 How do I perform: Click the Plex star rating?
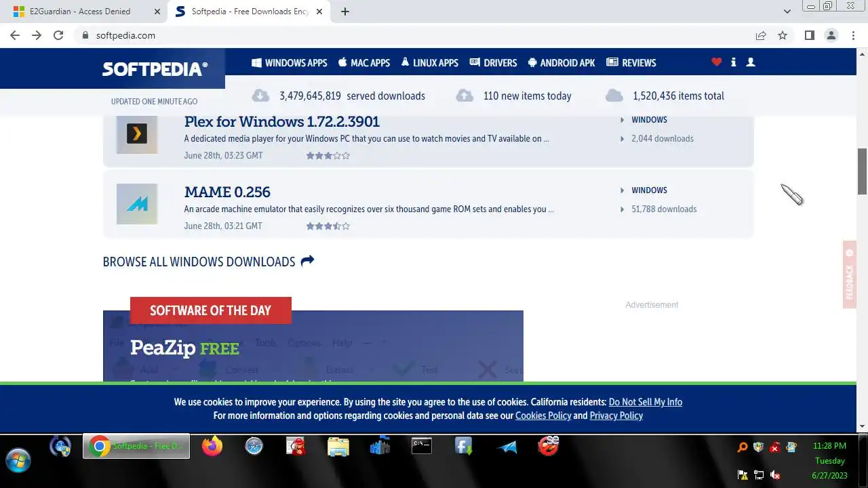click(328, 155)
